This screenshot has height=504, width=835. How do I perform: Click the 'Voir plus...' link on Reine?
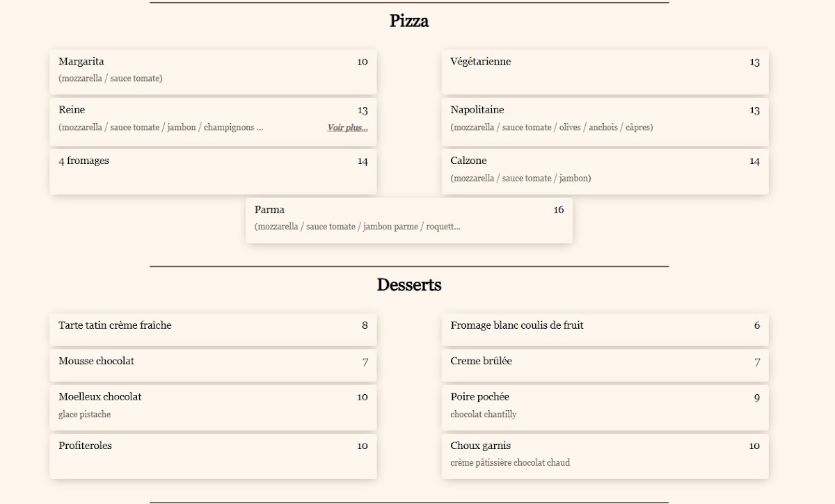point(347,128)
